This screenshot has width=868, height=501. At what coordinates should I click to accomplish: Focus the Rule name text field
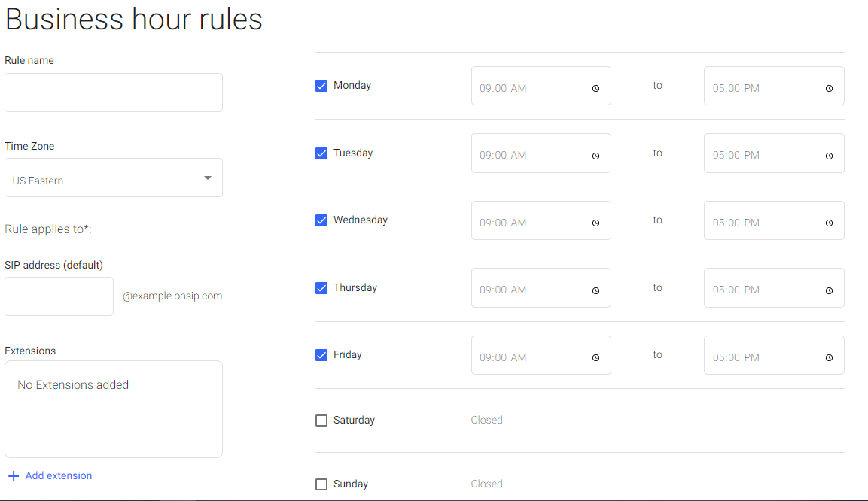click(x=114, y=93)
